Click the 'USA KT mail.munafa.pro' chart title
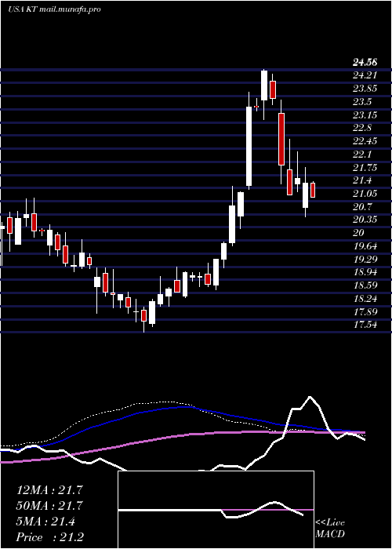This screenshot has height=549, width=392. 54,9
